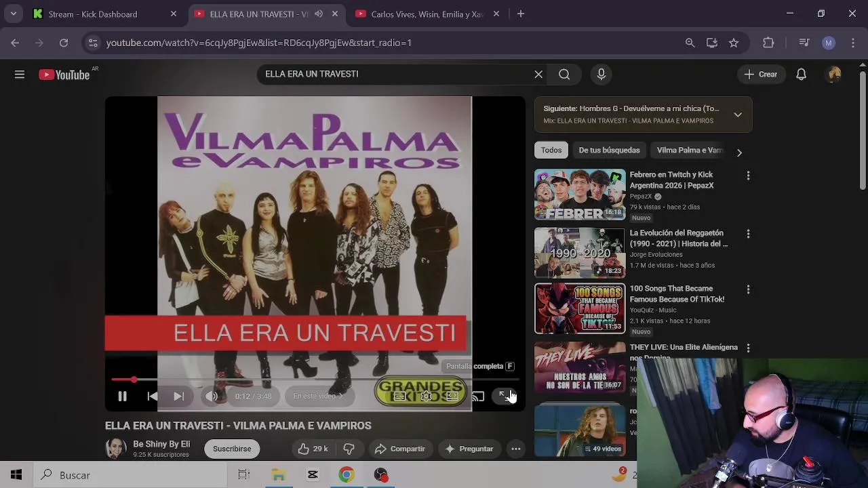Mute the video volume
This screenshot has height=488, width=868.
coord(212,396)
